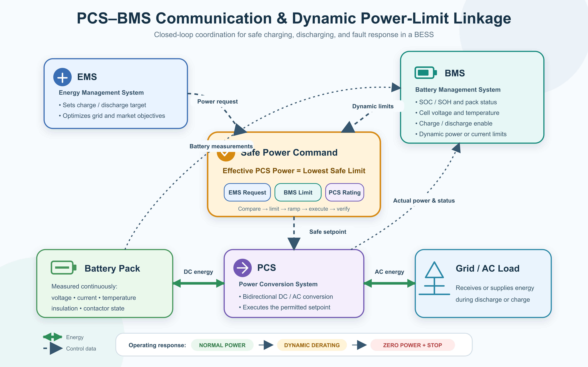This screenshot has height=367, width=588.
Task: Click the Actual power & status label
Action: [424, 201]
